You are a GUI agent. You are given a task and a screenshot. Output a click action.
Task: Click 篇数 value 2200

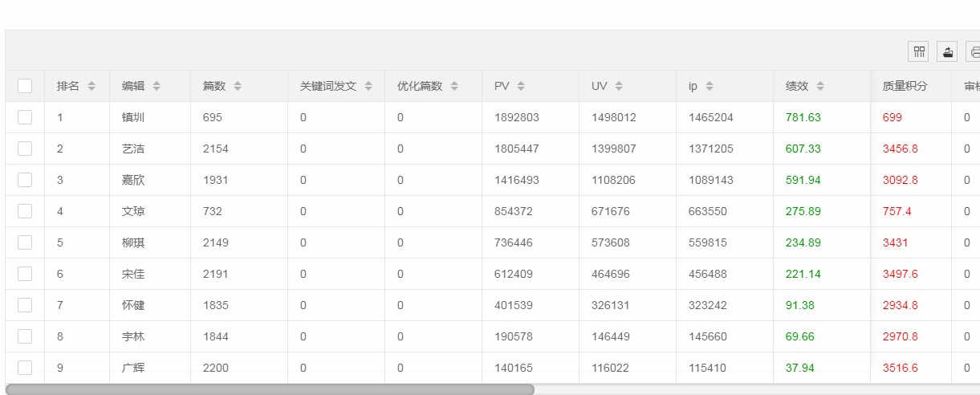[x=216, y=368]
